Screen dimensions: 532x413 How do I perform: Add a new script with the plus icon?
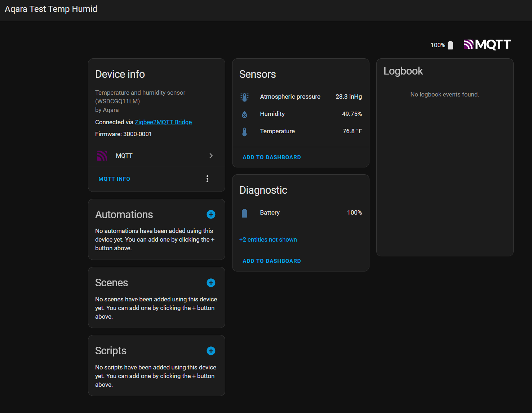(211, 351)
